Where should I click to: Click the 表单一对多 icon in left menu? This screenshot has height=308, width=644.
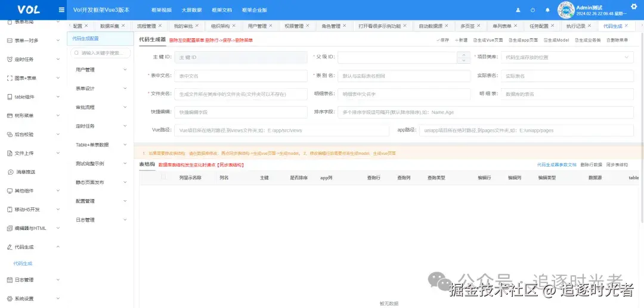point(10,41)
